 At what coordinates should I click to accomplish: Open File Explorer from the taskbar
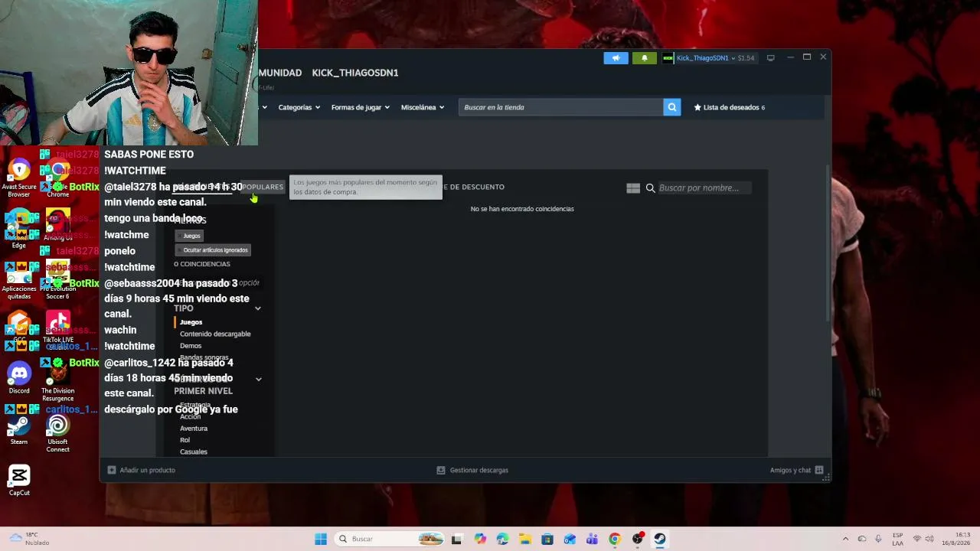pos(524,539)
